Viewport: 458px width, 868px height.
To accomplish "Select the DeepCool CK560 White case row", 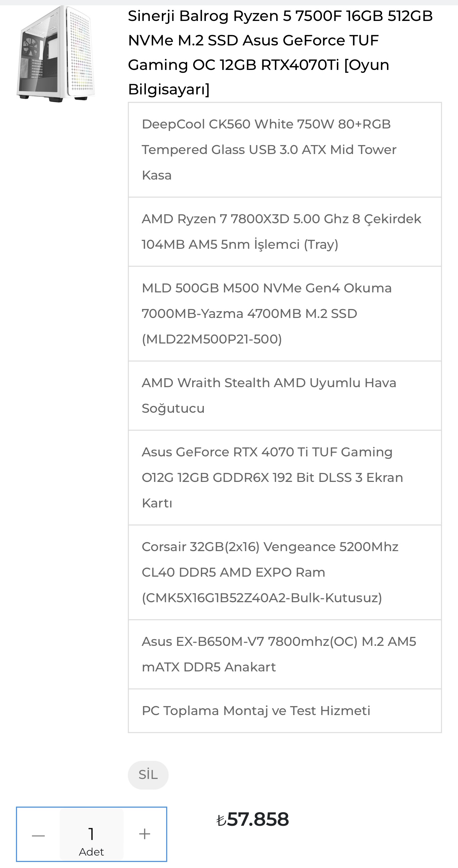I will click(x=285, y=150).
